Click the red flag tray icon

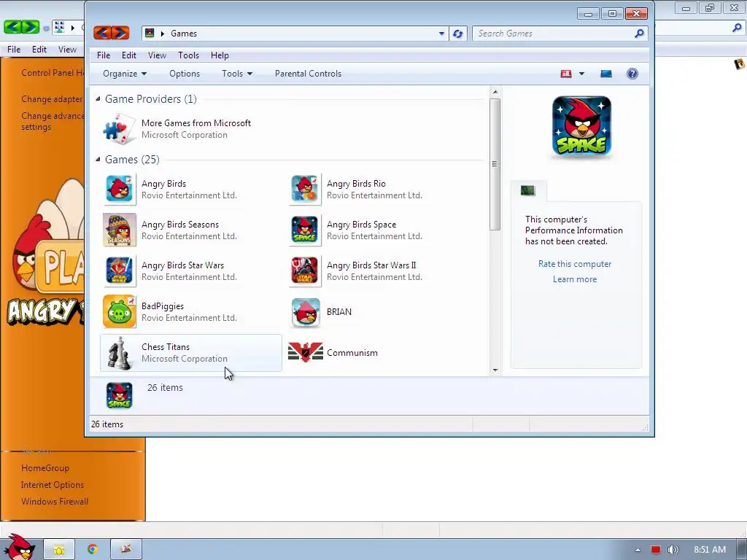click(x=656, y=550)
